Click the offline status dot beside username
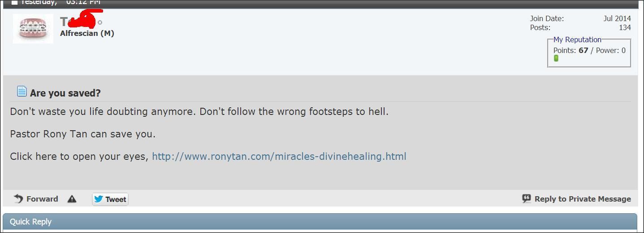The image size is (644, 233). [x=100, y=22]
